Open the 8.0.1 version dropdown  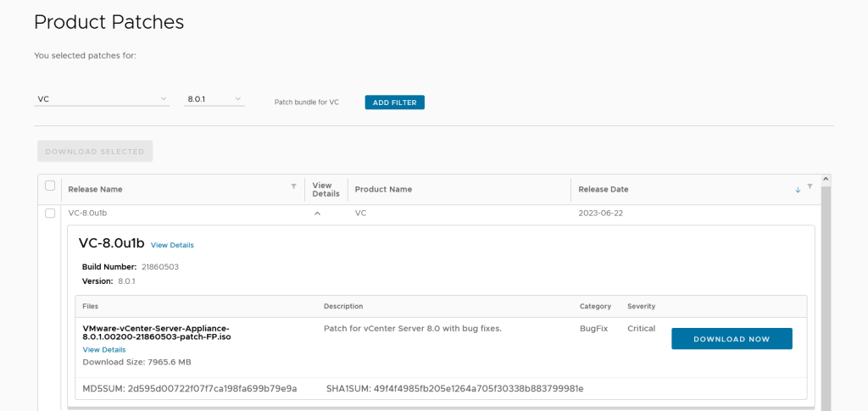click(x=214, y=99)
